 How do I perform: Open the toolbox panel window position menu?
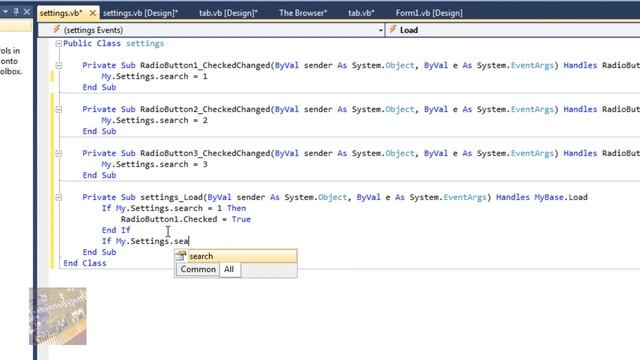point(5,11)
